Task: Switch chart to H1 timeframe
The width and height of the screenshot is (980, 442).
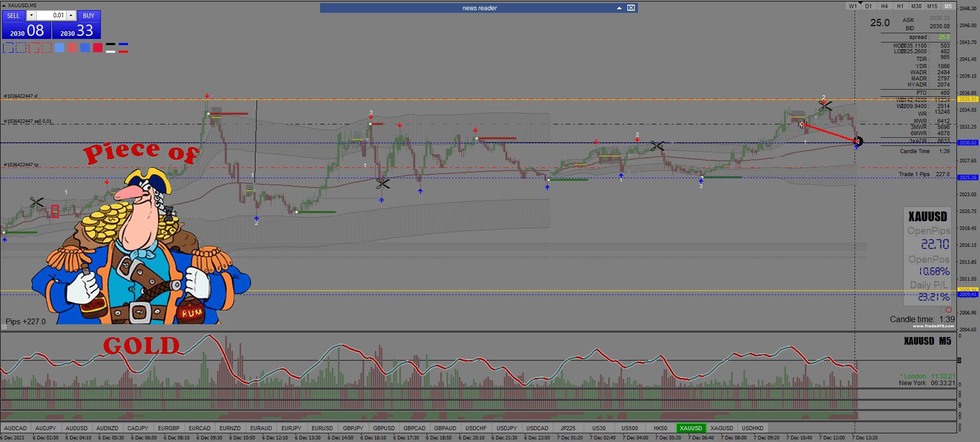Action: point(900,6)
